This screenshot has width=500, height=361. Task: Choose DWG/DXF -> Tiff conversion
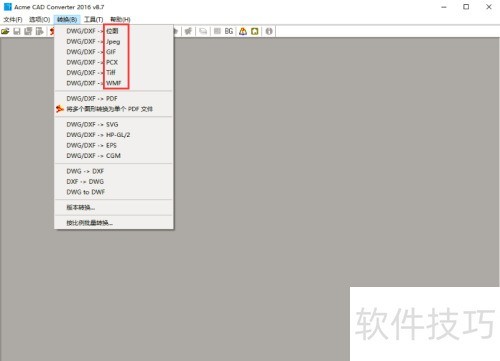(x=114, y=73)
